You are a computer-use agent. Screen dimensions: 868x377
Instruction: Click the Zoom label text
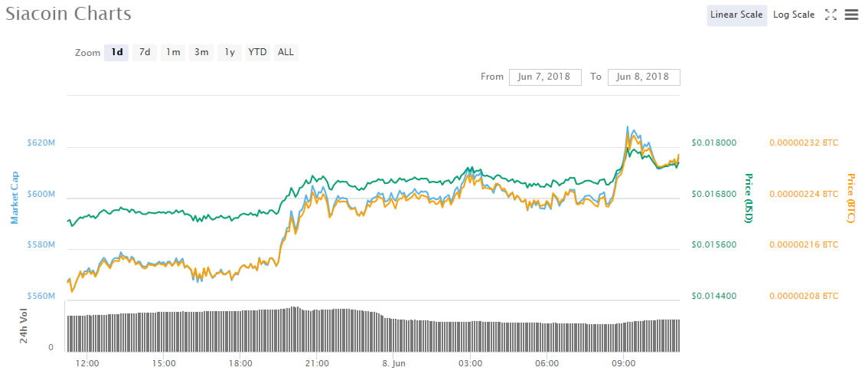click(x=87, y=53)
